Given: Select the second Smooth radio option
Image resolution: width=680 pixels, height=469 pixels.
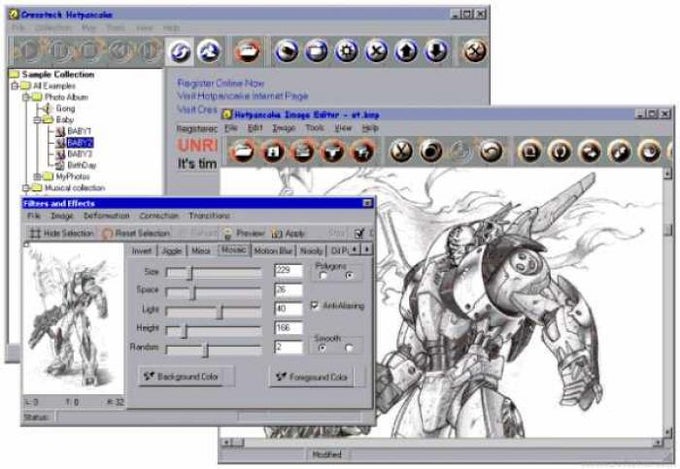Looking at the screenshot, I should (349, 348).
